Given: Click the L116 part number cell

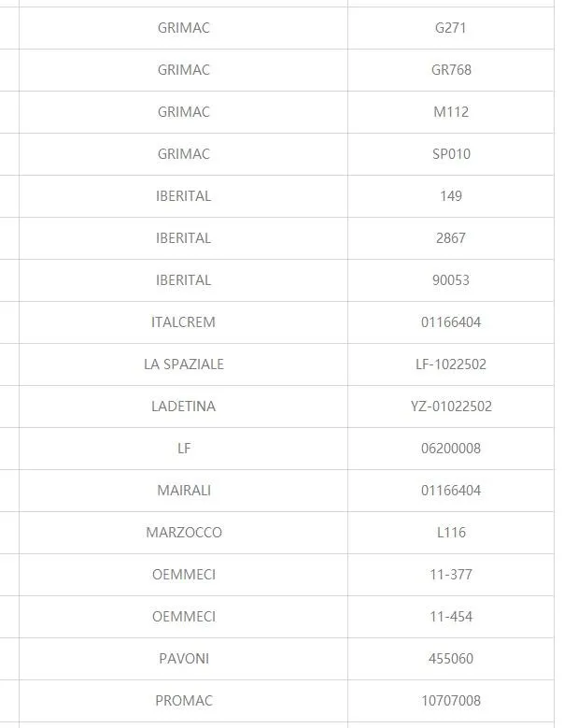Looking at the screenshot, I should point(451,533).
